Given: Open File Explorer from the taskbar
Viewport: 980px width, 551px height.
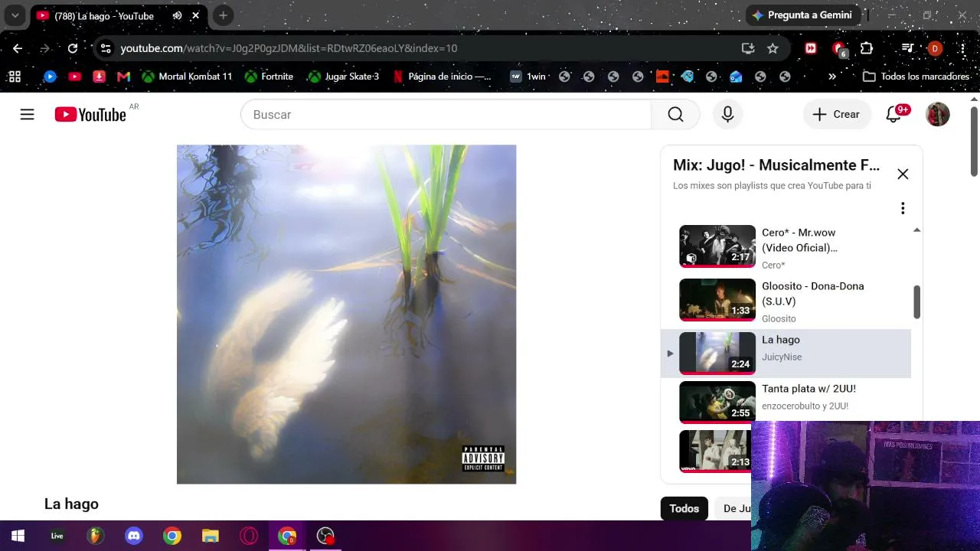Looking at the screenshot, I should point(211,536).
